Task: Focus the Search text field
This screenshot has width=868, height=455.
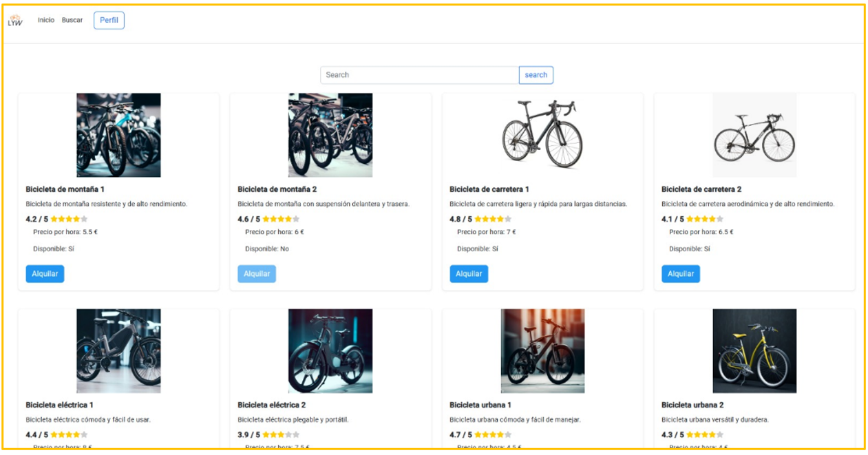Action: pyautogui.click(x=419, y=75)
